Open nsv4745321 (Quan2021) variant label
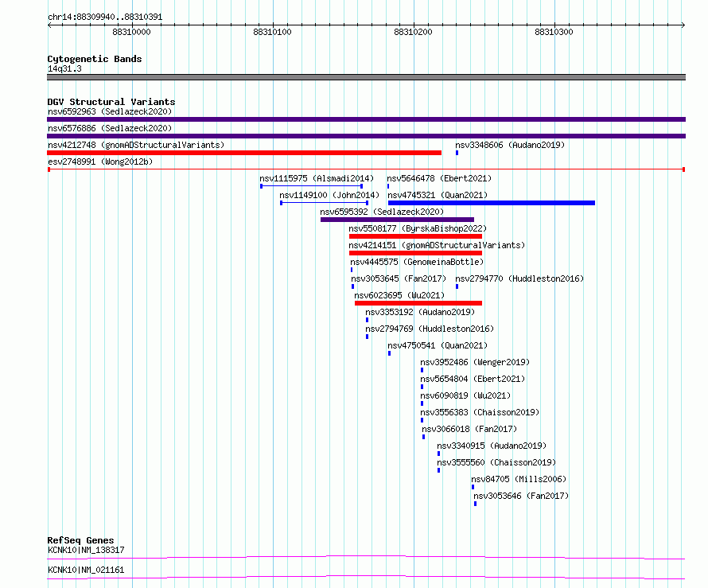 pos(438,195)
